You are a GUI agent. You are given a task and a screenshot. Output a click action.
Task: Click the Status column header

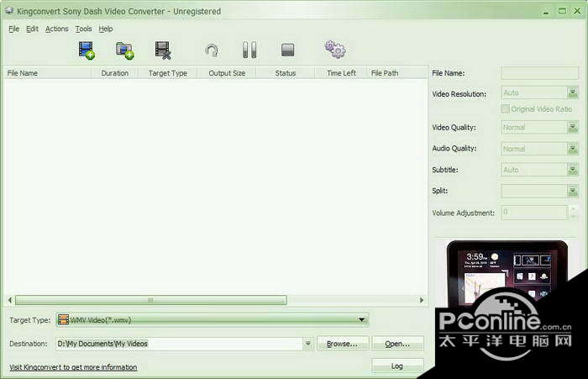click(x=286, y=73)
